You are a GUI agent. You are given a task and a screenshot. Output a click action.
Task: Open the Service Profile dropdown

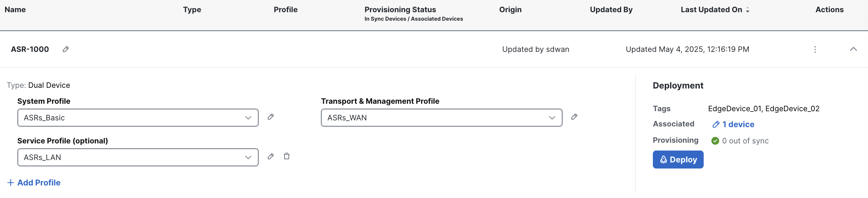point(138,157)
